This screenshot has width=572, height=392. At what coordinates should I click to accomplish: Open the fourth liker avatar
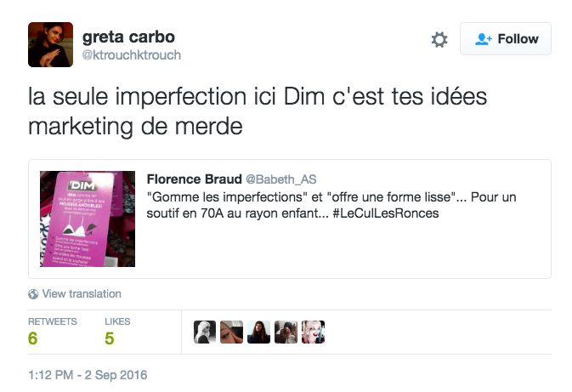pos(286,332)
